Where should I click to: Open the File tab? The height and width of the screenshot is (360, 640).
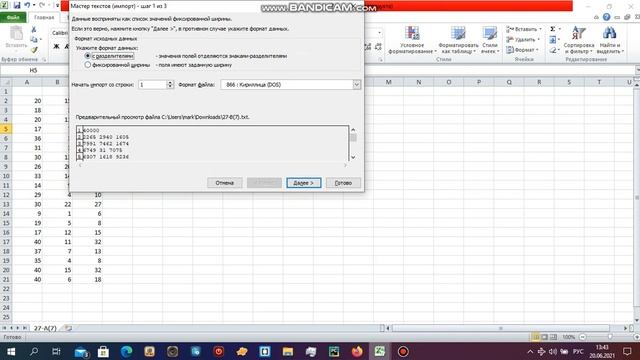13,17
